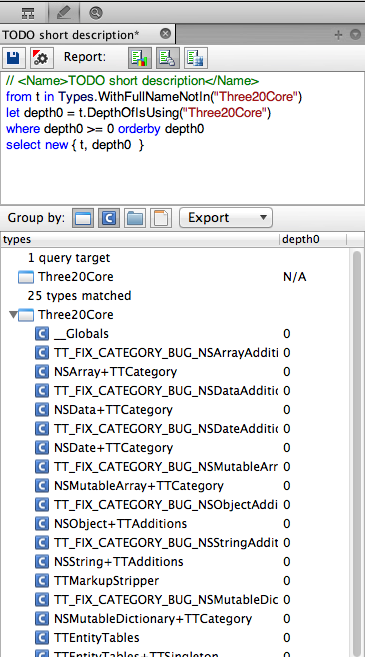Click the hierarchy diagram icon in top bar
This screenshot has height=657, width=365.
(x=28, y=13)
